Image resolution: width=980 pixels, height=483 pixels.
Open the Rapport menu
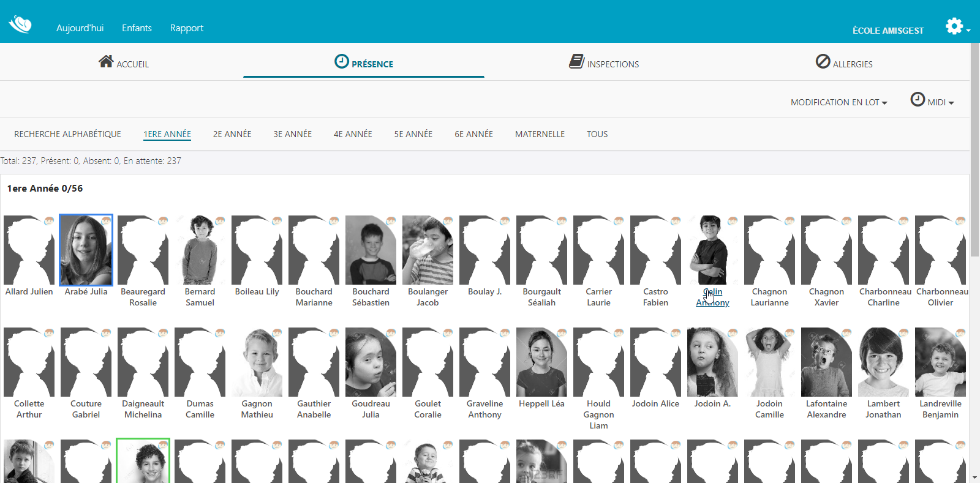[x=187, y=28]
